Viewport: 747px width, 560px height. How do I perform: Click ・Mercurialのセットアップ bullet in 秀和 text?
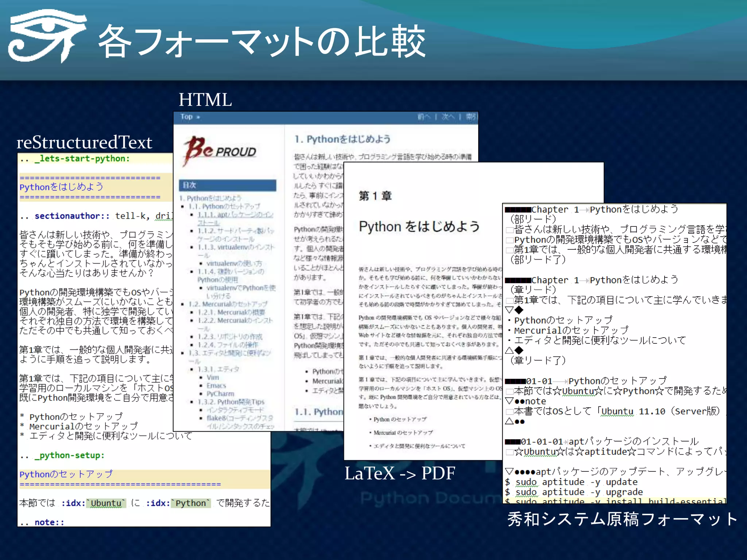point(568,330)
